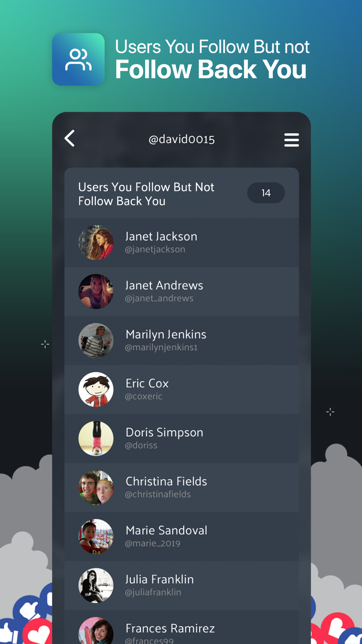The width and height of the screenshot is (362, 644).
Task: Tap the 14 count badge
Action: [266, 193]
